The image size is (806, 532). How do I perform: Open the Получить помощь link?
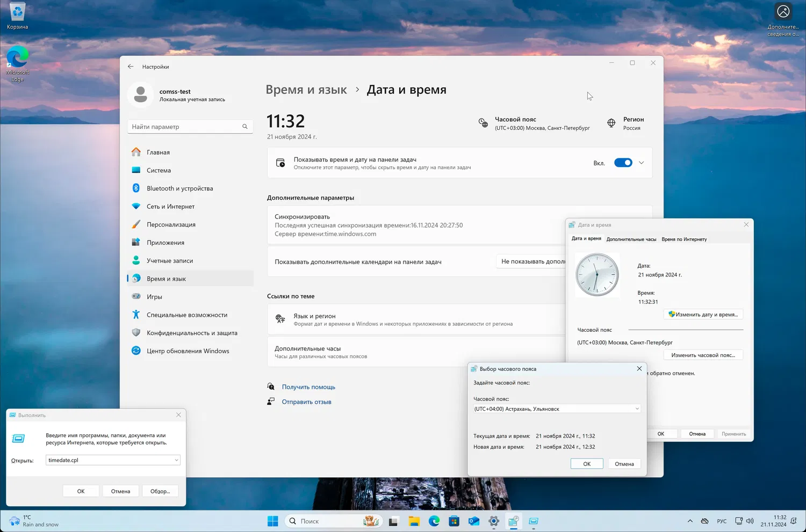[x=308, y=387]
